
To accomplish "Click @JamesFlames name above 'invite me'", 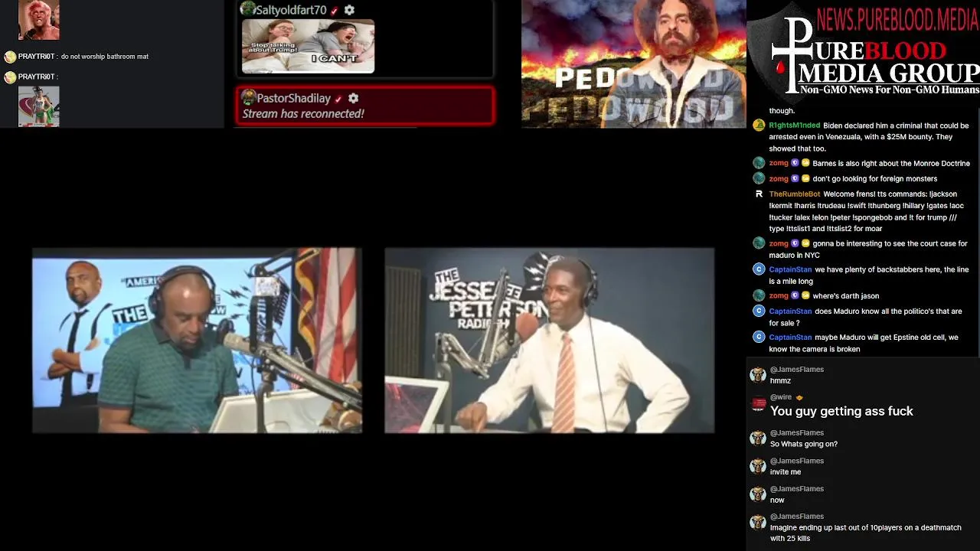I will [x=797, y=461].
